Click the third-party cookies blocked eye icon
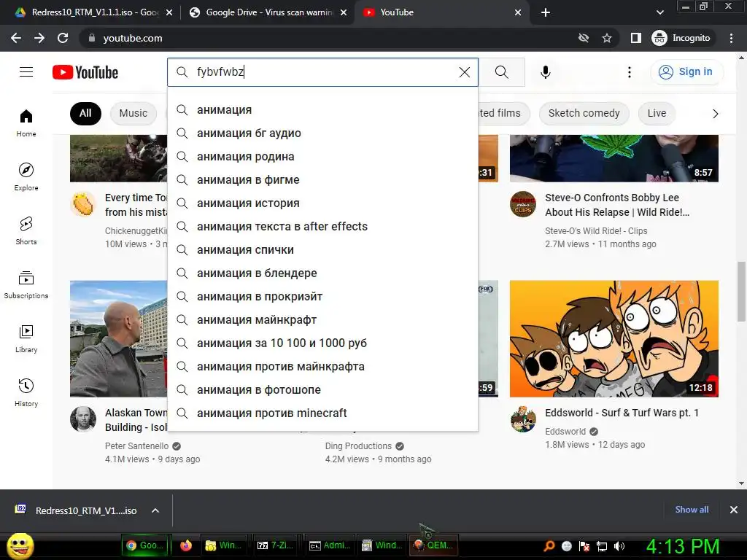 [x=583, y=38]
